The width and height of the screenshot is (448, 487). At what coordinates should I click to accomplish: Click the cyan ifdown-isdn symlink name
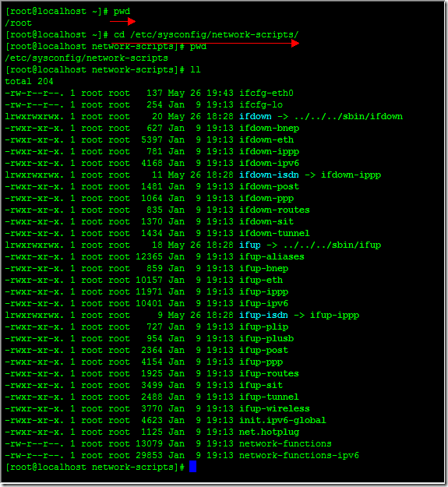pyautogui.click(x=269, y=175)
